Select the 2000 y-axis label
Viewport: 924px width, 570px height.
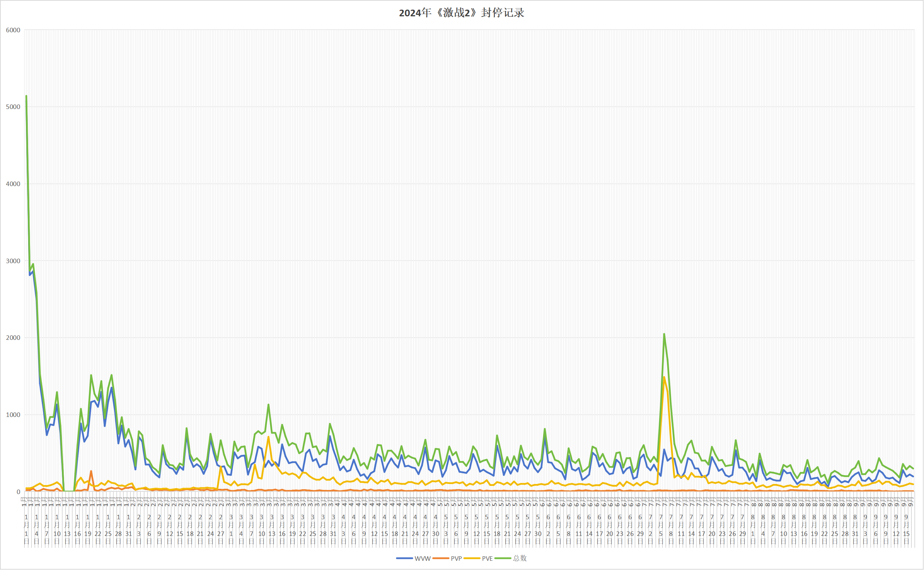(x=13, y=338)
